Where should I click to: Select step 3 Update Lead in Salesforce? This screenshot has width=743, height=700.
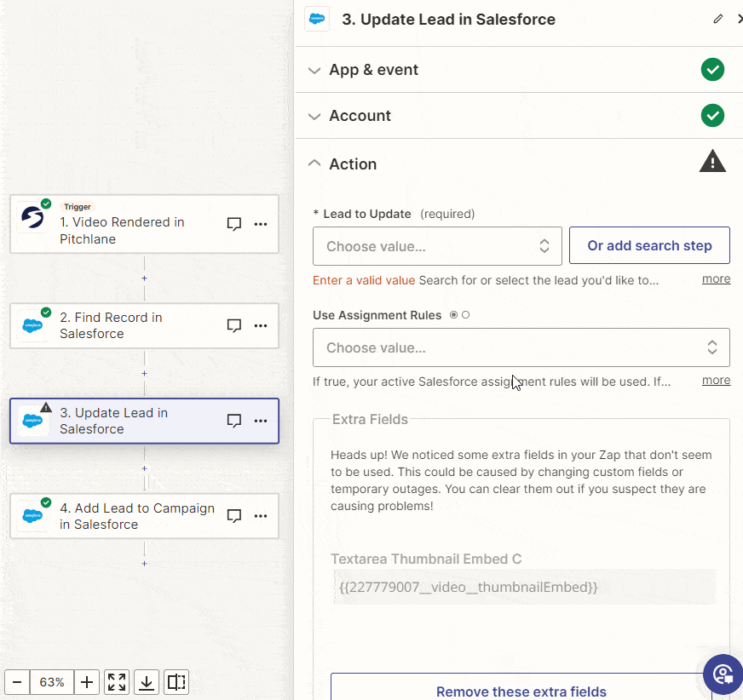pos(145,421)
